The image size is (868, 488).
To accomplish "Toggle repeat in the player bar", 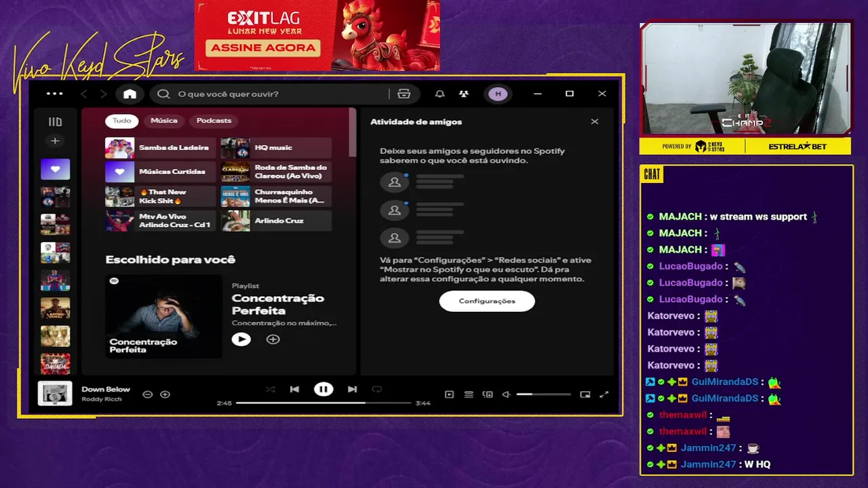I will (377, 389).
